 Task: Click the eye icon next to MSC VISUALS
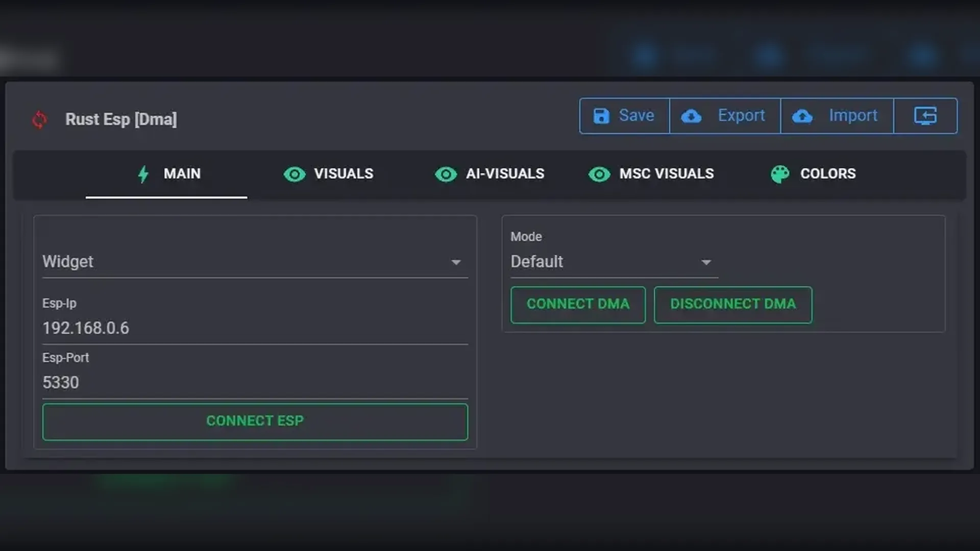coord(599,174)
